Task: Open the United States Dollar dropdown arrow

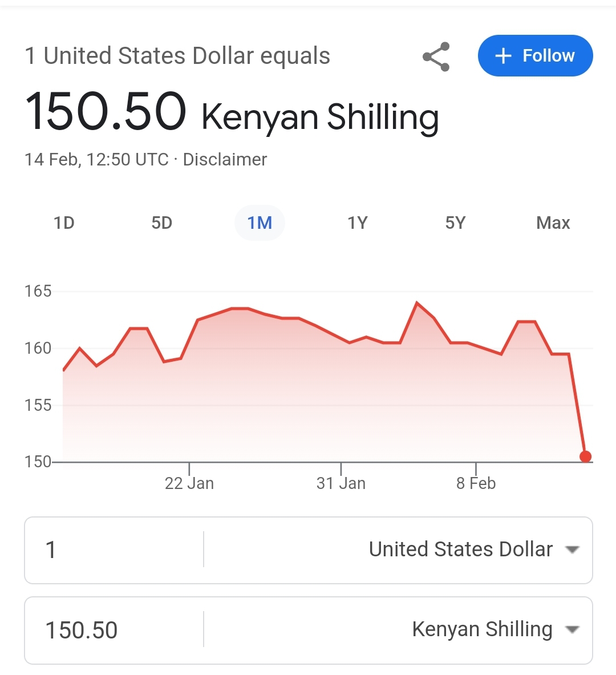Action: (x=572, y=550)
